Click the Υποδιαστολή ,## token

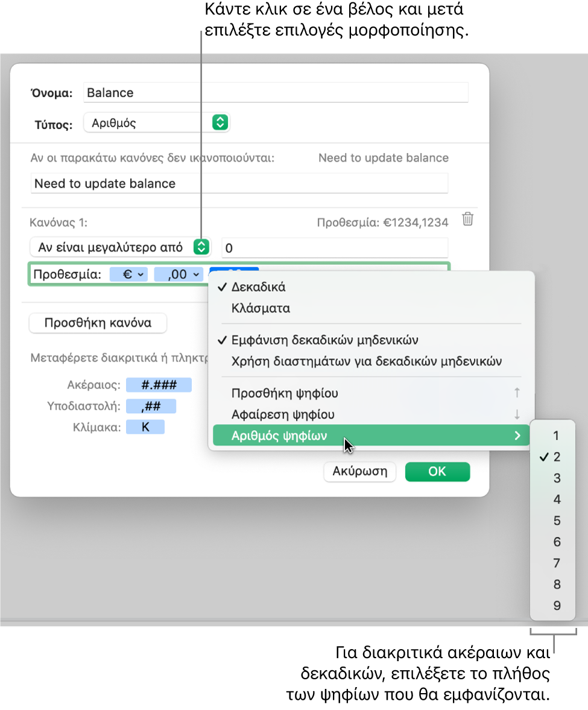(151, 406)
